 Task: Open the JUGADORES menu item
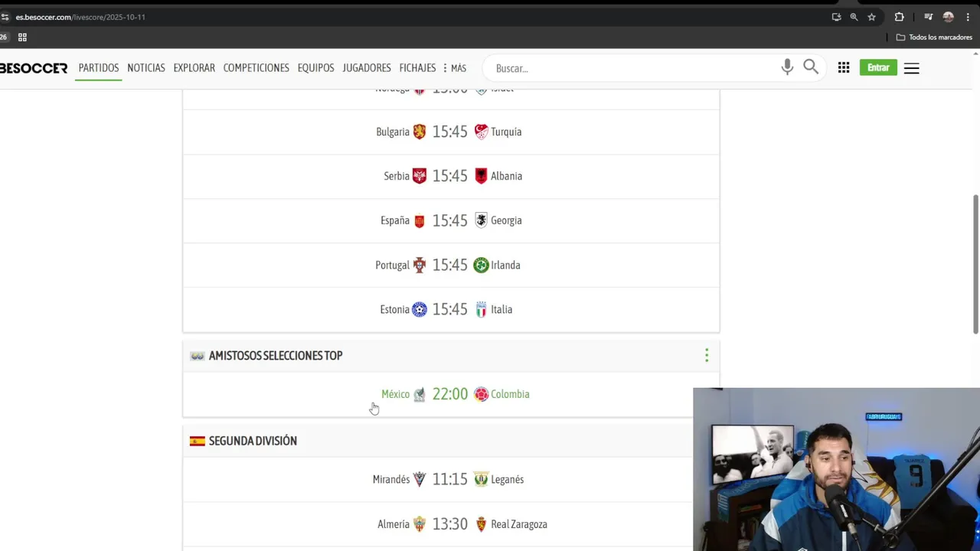click(367, 68)
